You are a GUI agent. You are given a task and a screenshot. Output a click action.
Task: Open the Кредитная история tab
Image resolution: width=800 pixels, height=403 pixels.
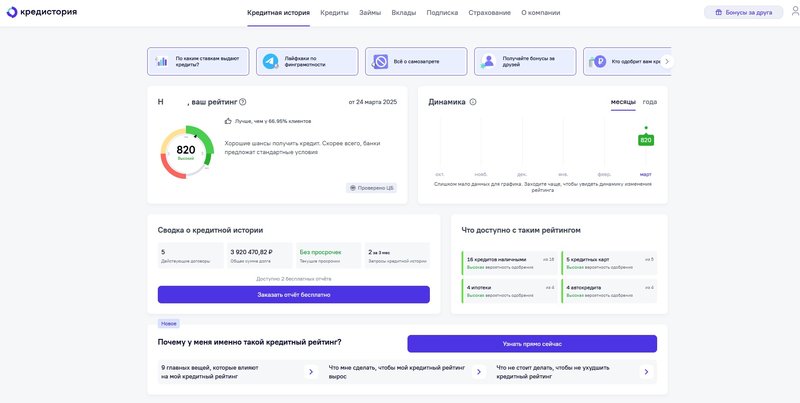tap(279, 13)
